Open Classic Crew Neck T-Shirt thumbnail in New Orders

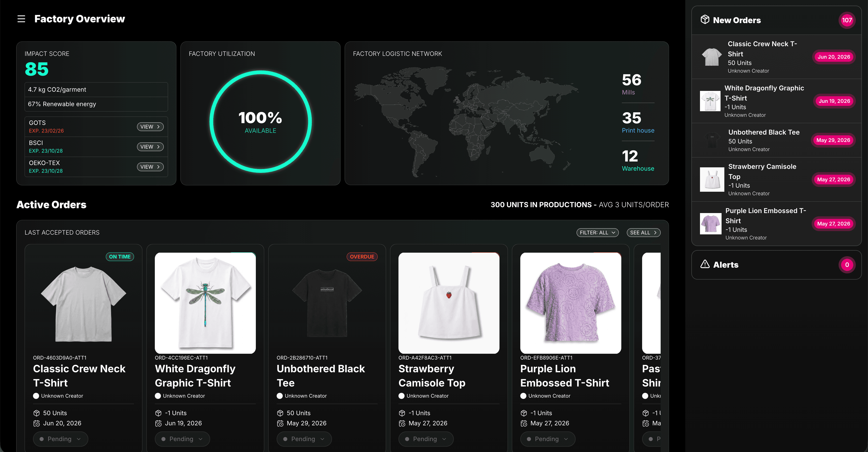pyautogui.click(x=712, y=57)
